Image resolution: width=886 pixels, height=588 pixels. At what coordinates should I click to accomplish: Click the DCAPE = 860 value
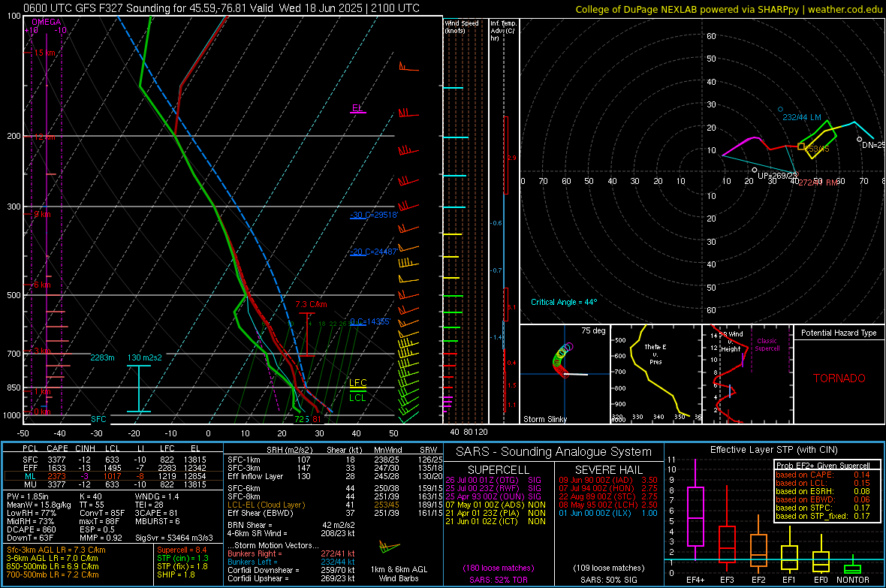[31, 529]
